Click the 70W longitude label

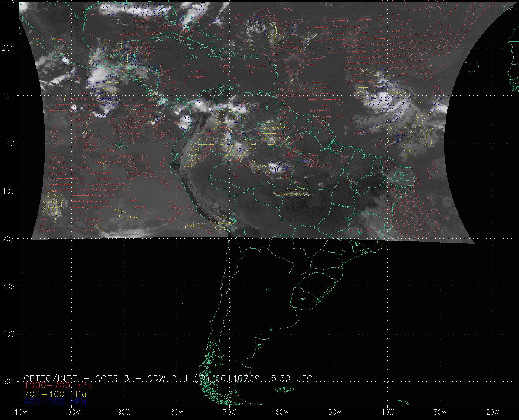point(229,412)
